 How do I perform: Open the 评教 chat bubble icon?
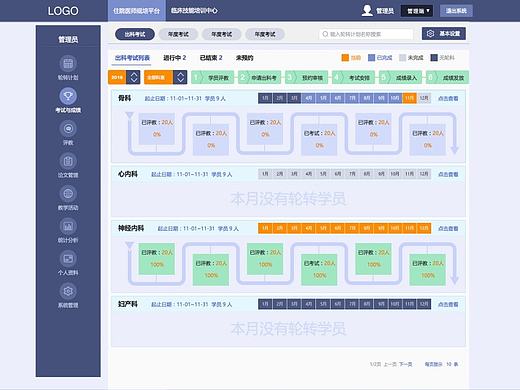68,128
